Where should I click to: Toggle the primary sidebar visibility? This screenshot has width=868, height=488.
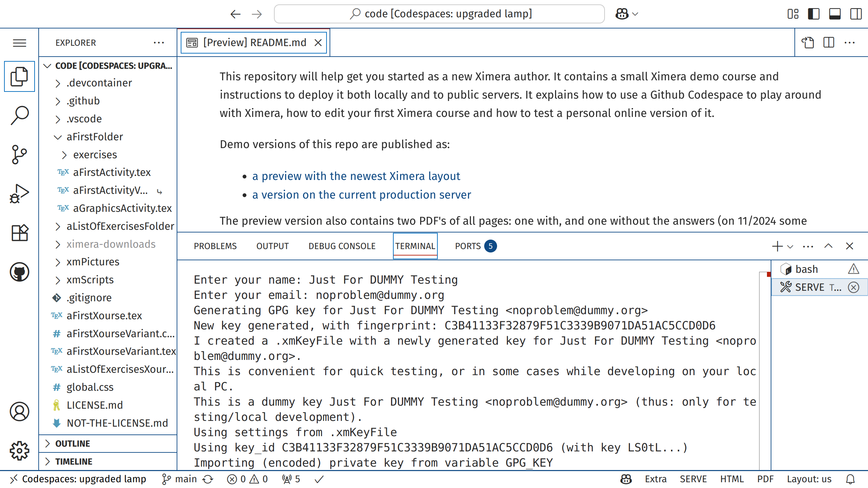click(x=814, y=14)
